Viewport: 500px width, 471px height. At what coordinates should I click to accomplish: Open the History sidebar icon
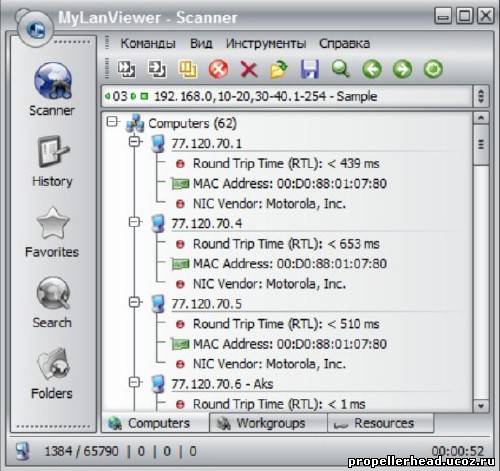[x=53, y=152]
